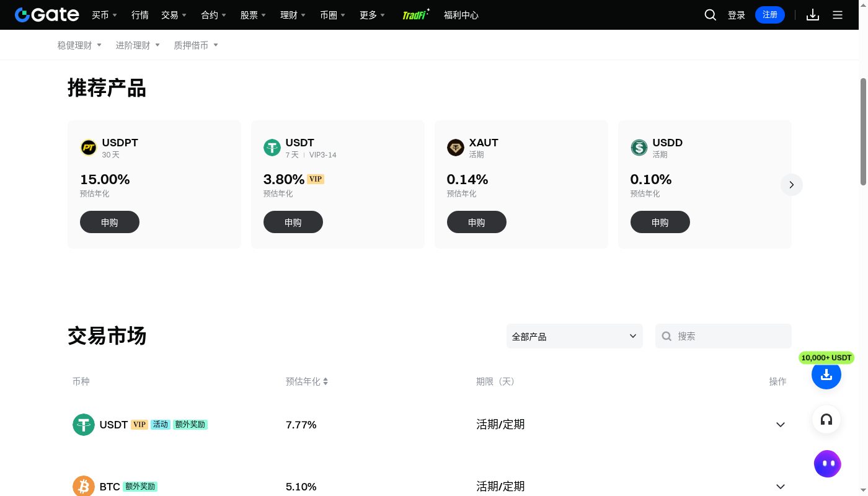Open the 买币 dropdown menu

[x=104, y=15]
